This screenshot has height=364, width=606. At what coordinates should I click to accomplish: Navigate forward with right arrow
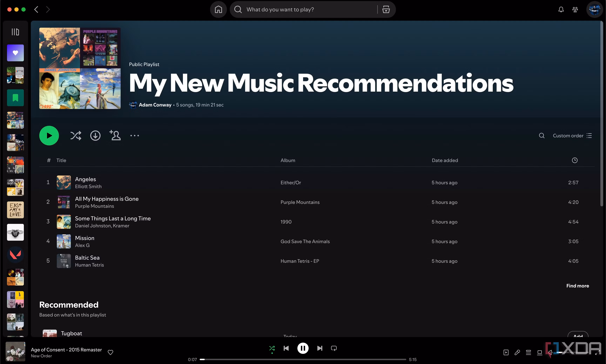click(48, 10)
